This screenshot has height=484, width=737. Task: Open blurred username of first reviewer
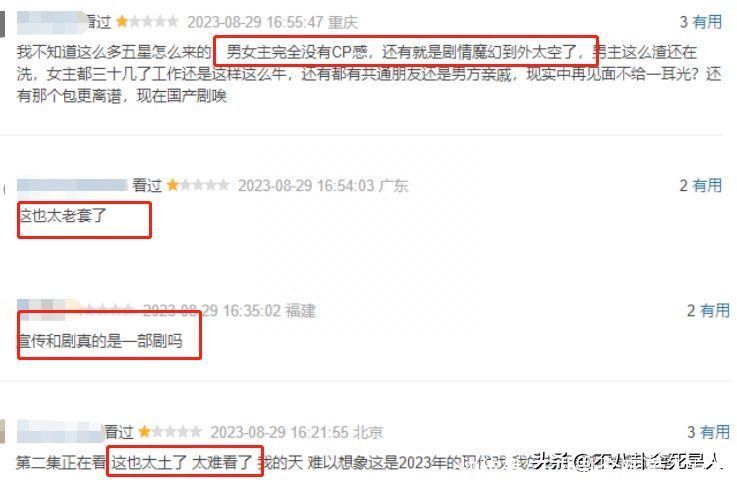[x=51, y=22]
